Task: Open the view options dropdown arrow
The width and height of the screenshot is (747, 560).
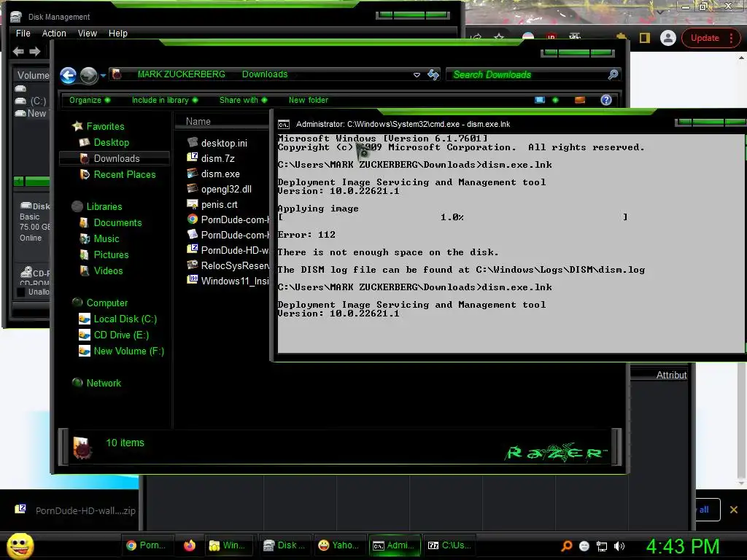Action: point(555,100)
